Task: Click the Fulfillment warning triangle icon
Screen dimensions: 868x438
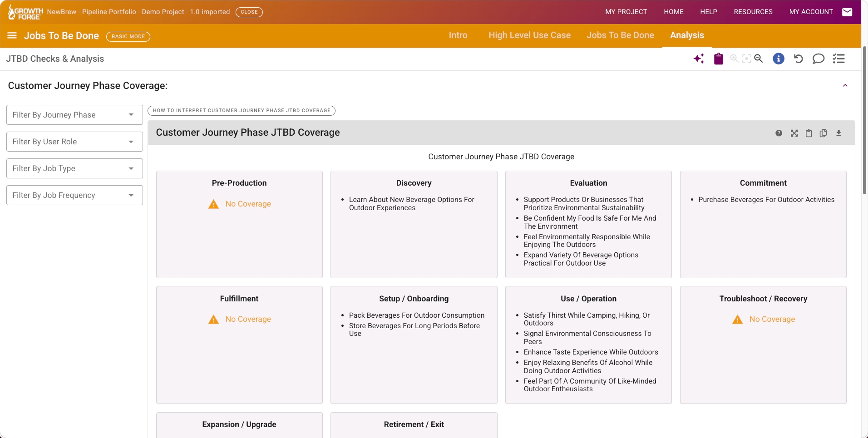Action: 213,320
